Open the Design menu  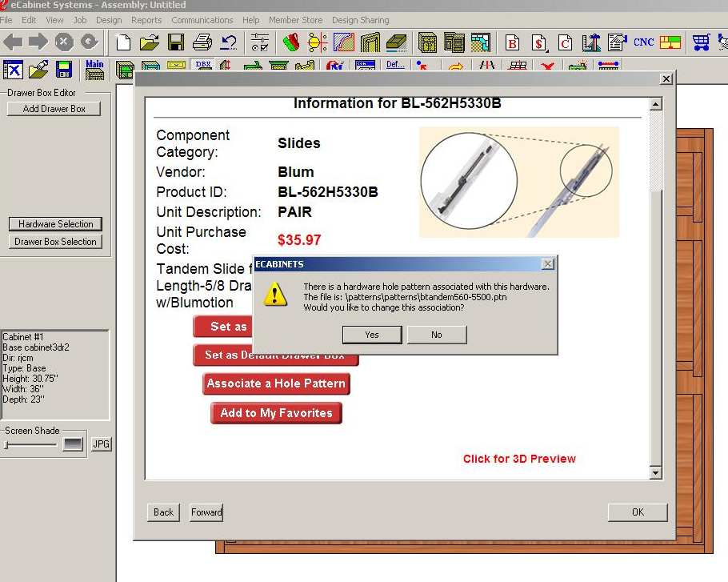tap(109, 20)
